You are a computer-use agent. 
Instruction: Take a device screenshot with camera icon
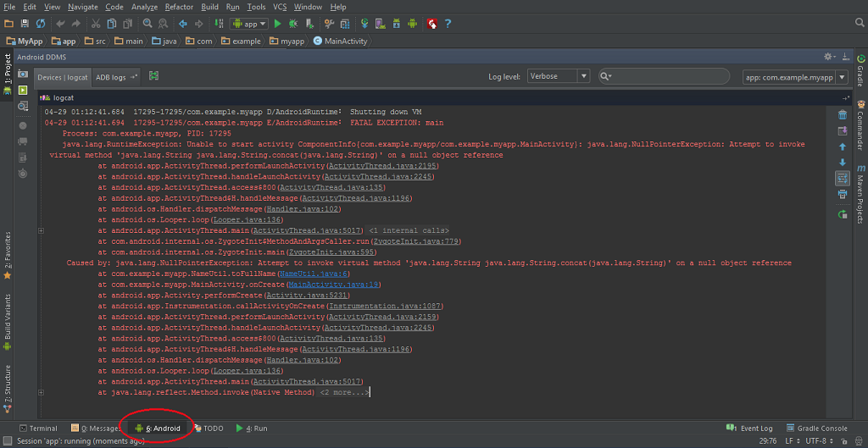[23, 75]
